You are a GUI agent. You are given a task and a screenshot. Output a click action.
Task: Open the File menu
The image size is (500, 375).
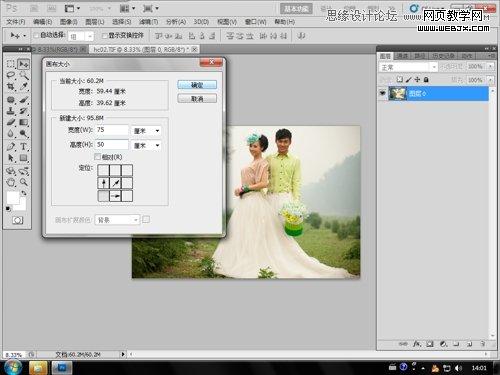pos(16,22)
